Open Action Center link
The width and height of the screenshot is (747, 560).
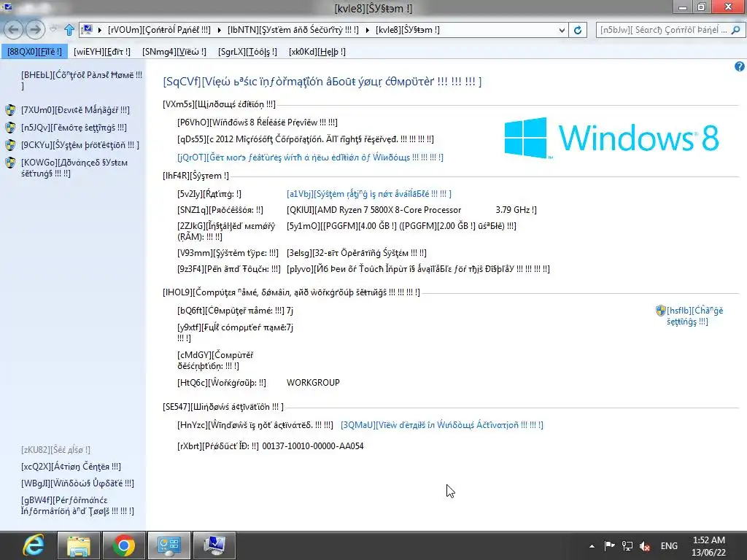(71, 467)
